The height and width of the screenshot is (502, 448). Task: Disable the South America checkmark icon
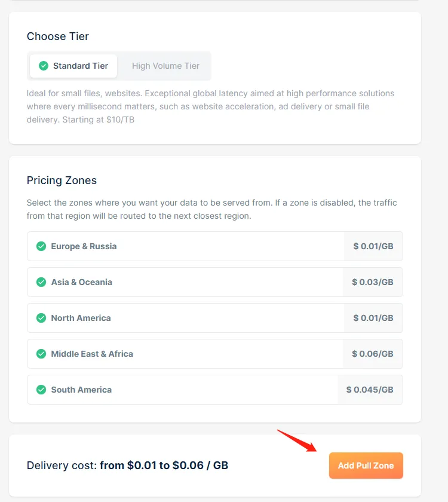pos(41,390)
